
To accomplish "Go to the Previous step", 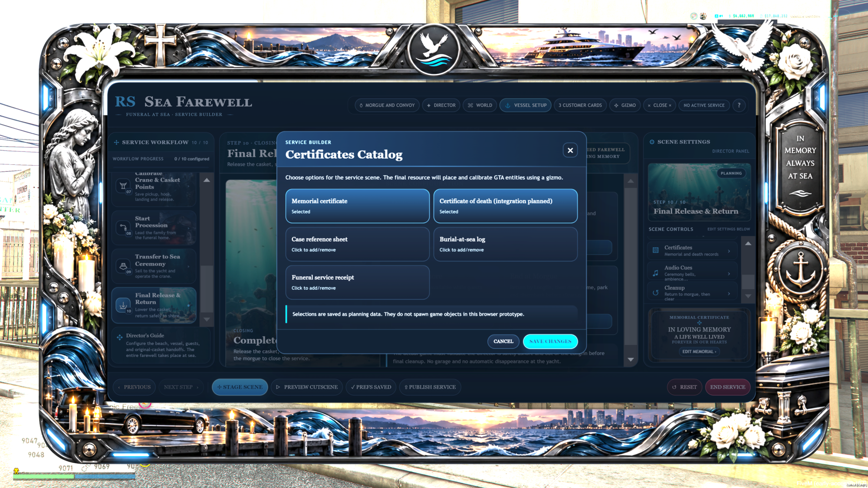I will pyautogui.click(x=135, y=387).
